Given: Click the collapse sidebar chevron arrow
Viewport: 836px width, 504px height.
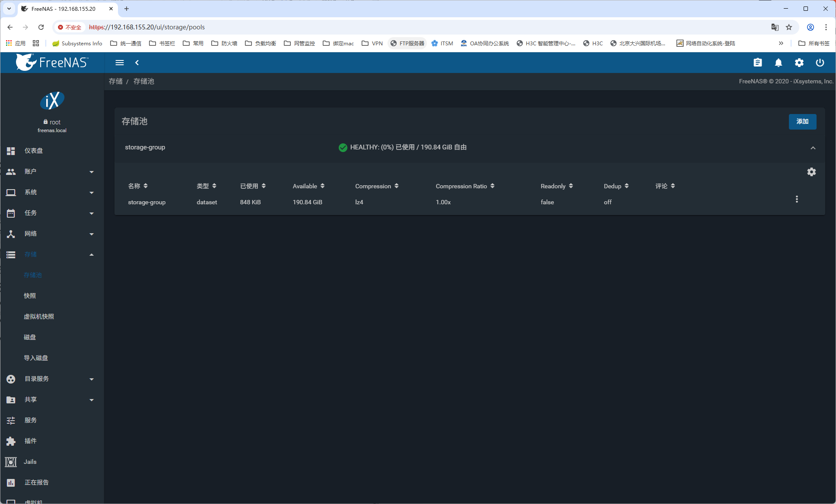Looking at the screenshot, I should 137,63.
